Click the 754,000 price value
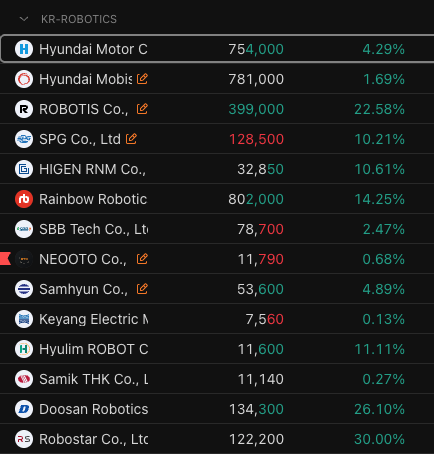 coord(256,49)
